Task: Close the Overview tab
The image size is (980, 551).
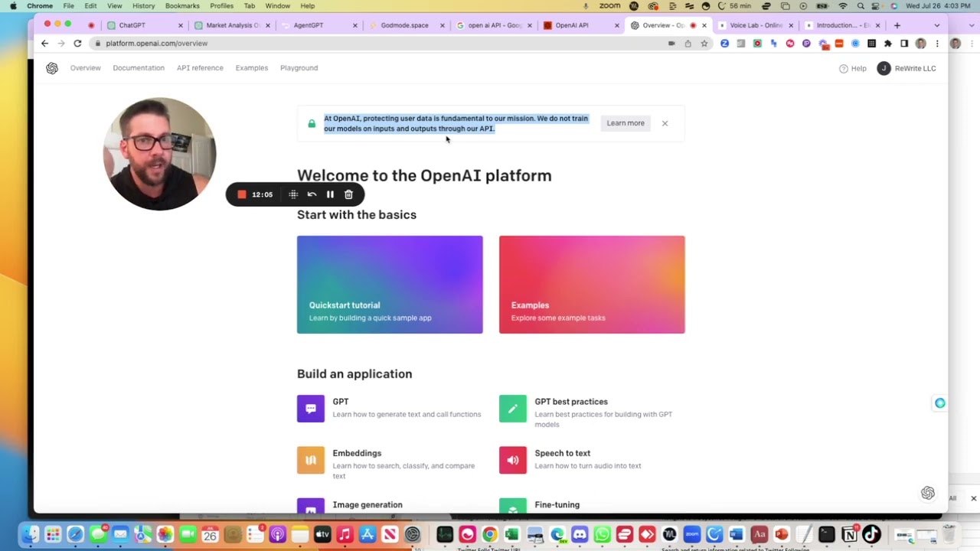Action: pyautogui.click(x=704, y=25)
